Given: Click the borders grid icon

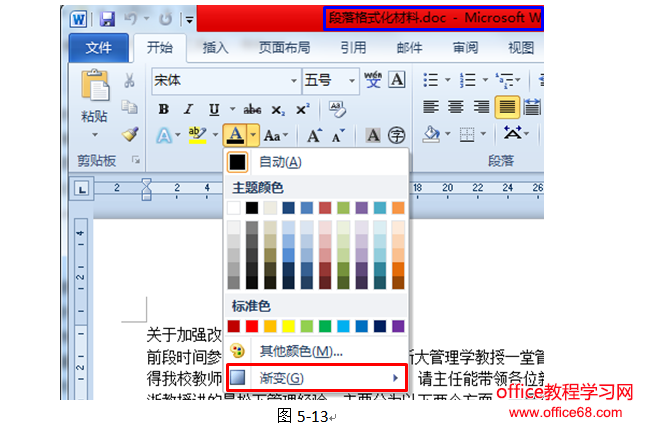Looking at the screenshot, I should click(467, 134).
